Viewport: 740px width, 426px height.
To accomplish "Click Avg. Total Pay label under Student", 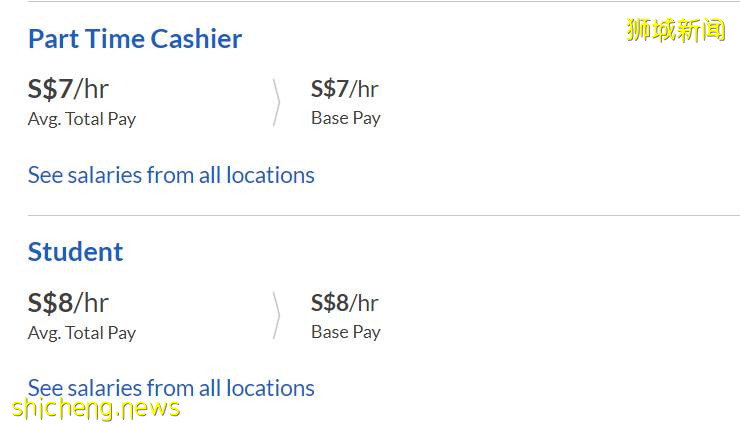I will (x=82, y=333).
